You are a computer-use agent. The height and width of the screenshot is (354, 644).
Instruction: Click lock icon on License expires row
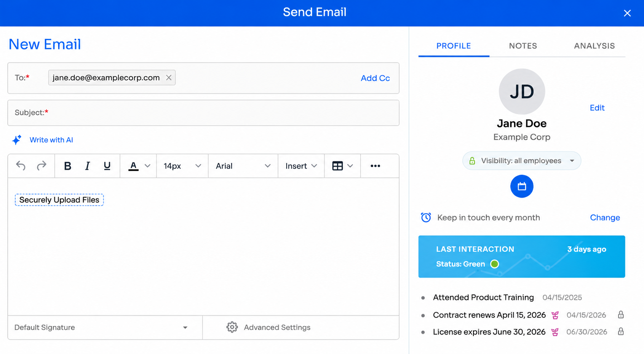click(x=621, y=332)
